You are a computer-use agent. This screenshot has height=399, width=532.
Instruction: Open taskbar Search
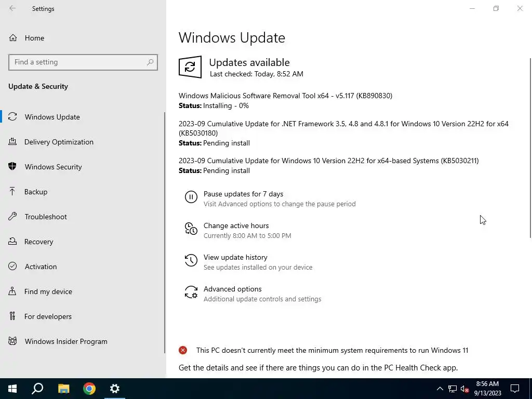[x=37, y=389]
